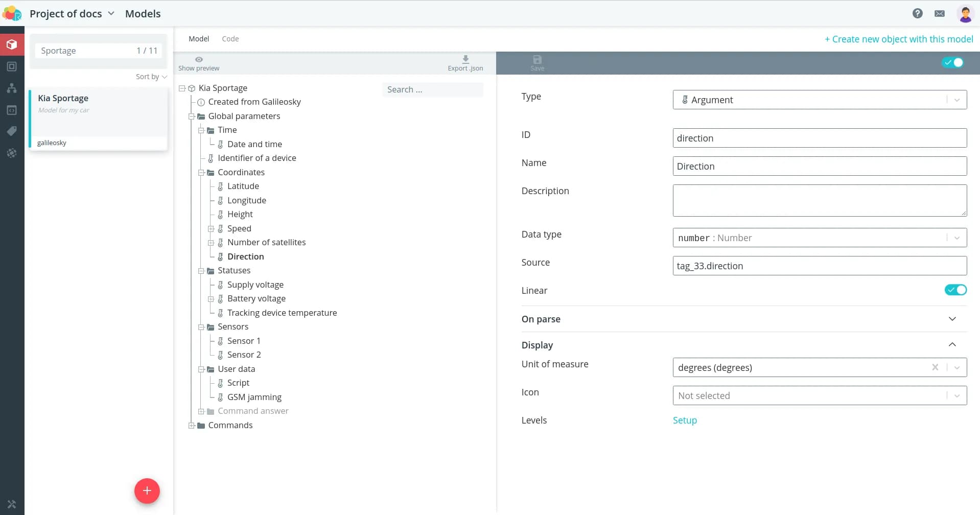Open the help question mark icon

pyautogui.click(x=917, y=14)
